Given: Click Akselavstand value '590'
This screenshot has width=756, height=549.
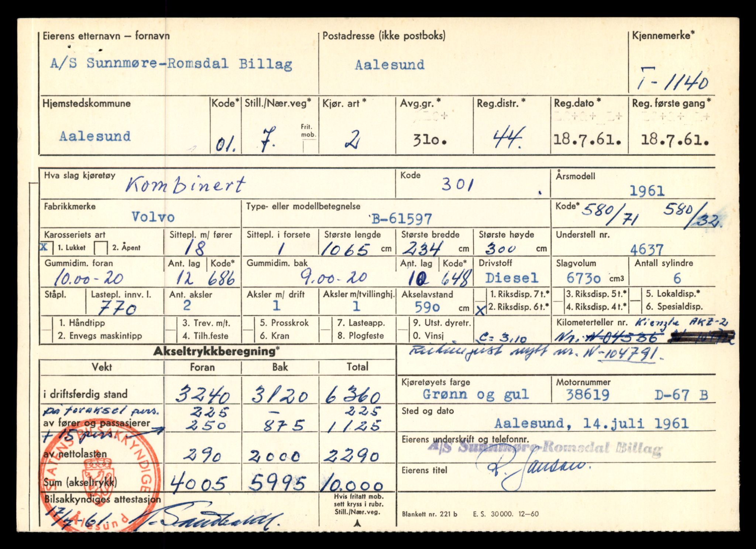Looking at the screenshot, I should coord(427,307).
